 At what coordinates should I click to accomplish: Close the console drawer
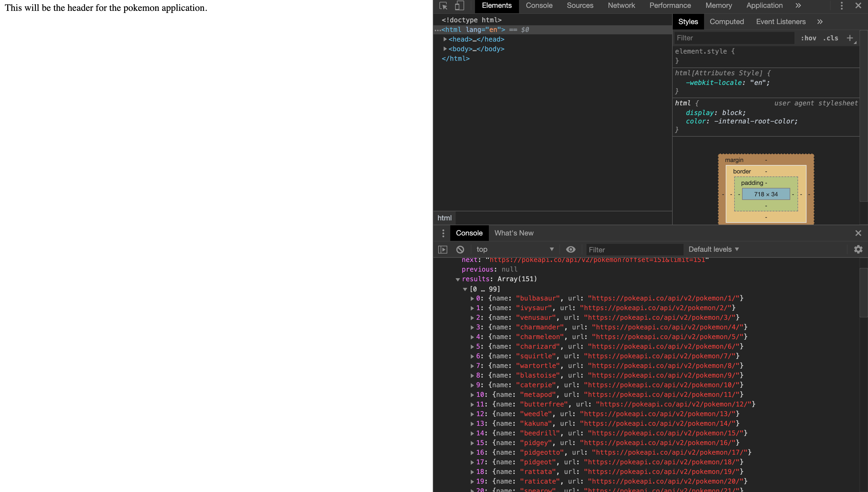[858, 233]
